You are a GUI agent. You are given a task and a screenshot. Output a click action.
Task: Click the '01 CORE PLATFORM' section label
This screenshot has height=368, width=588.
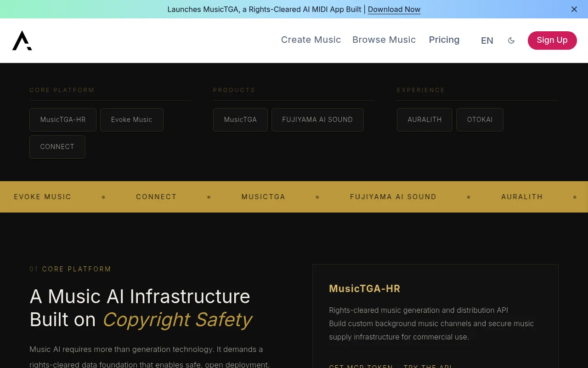pos(70,269)
